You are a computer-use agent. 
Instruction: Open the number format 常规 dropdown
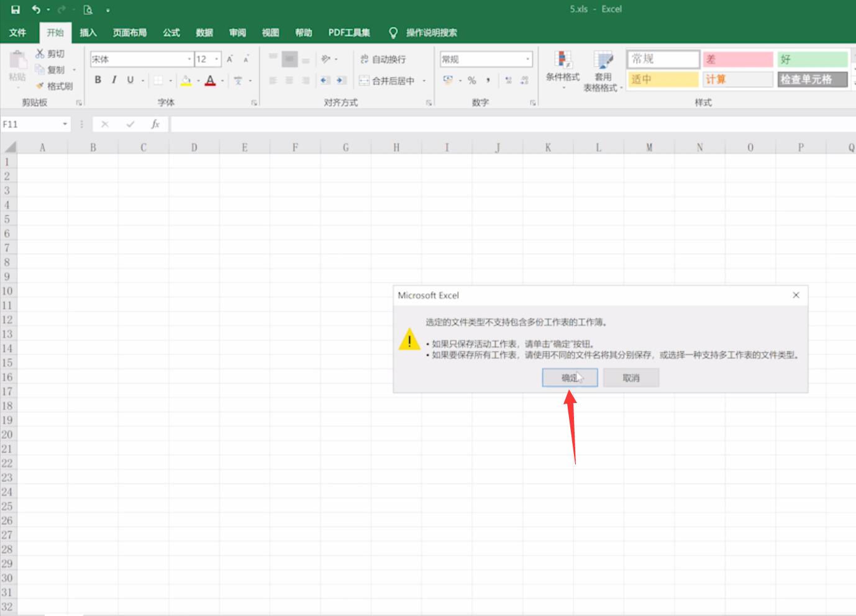[528, 59]
